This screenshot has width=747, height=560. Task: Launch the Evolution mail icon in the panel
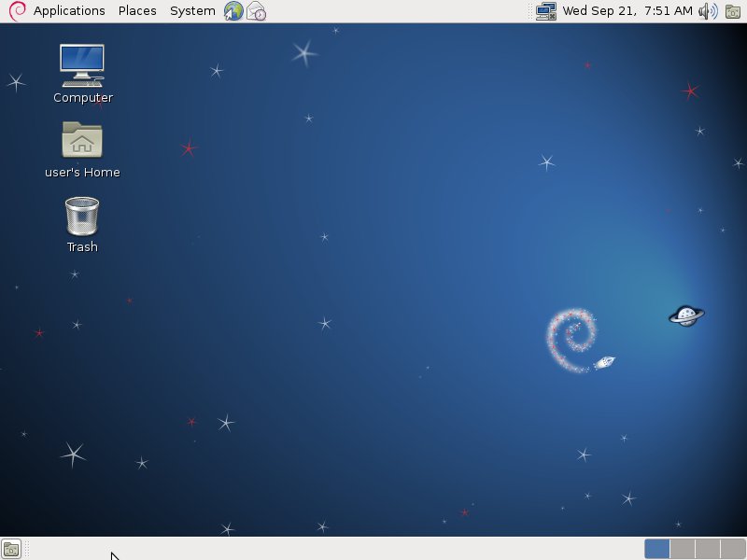[256, 11]
